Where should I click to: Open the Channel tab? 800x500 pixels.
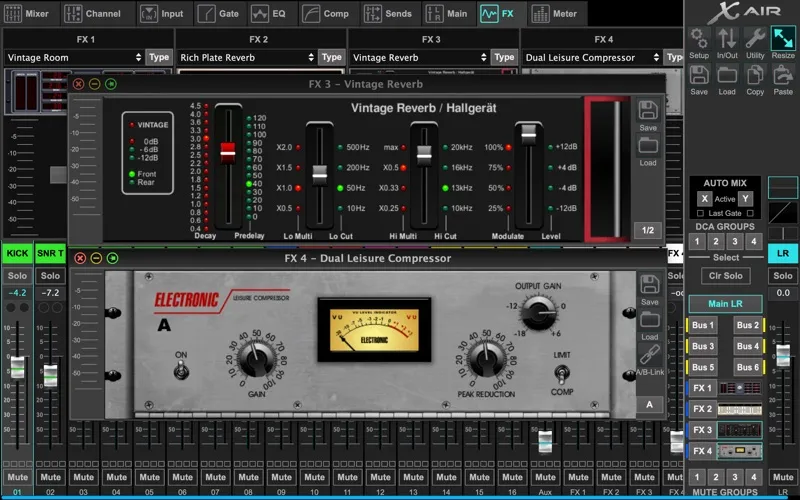click(96, 14)
